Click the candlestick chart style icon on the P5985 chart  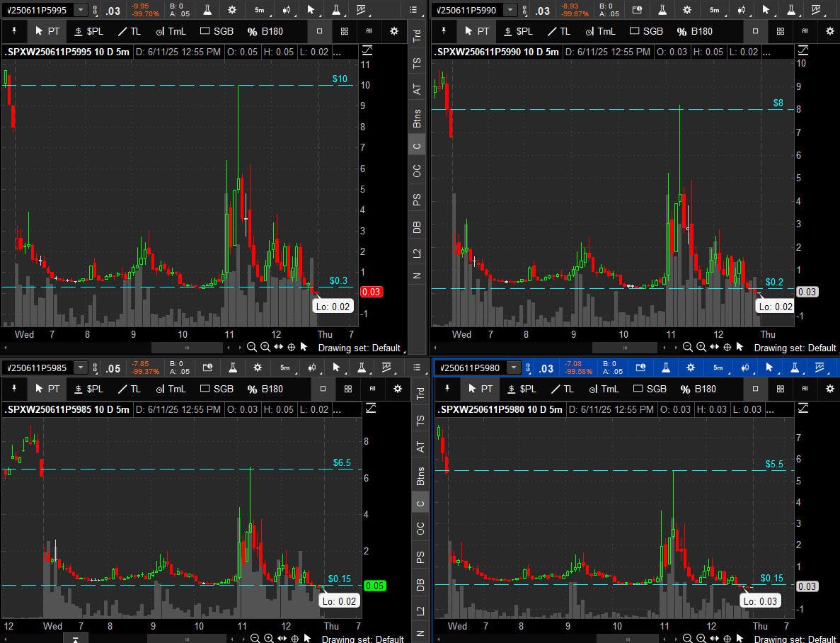point(312,368)
